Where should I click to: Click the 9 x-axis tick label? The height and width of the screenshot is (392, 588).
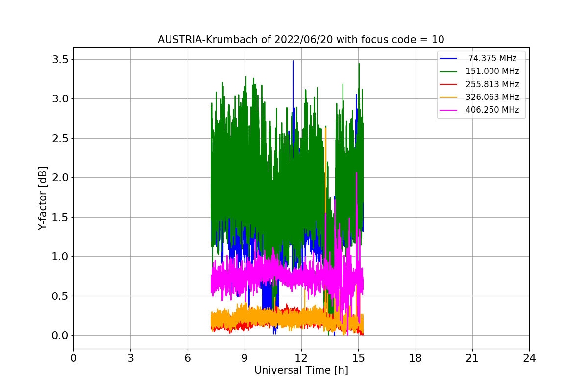[245, 358]
